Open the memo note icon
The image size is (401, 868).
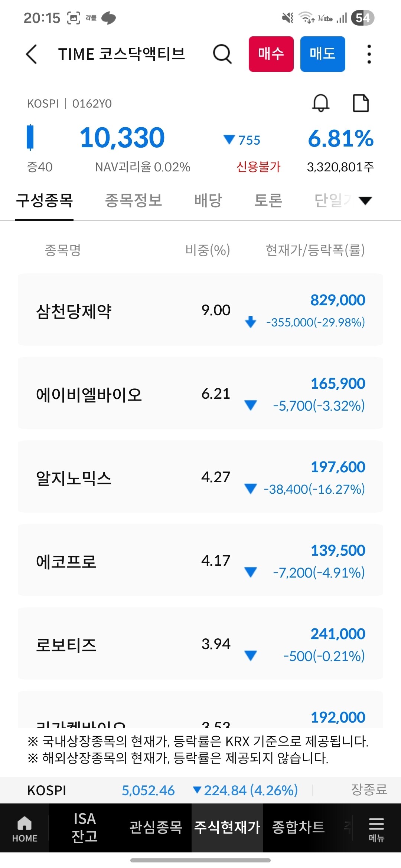pyautogui.click(x=360, y=103)
